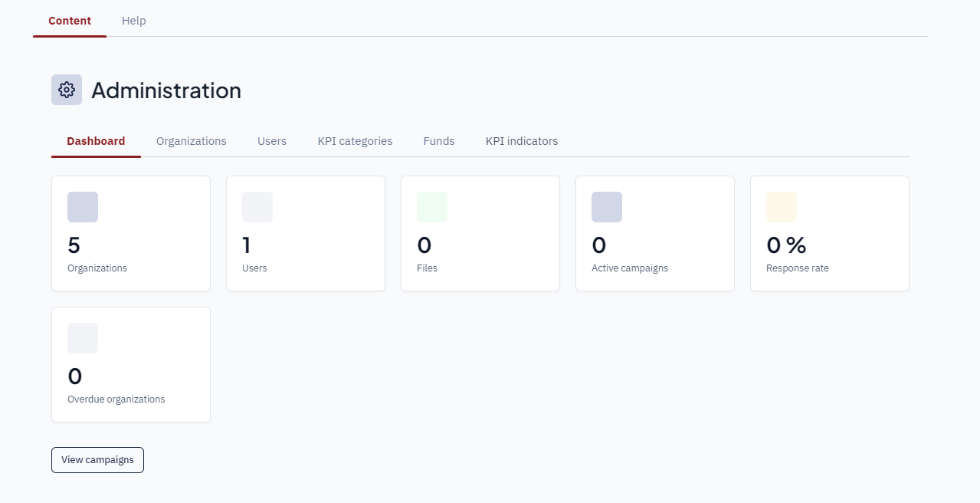Image resolution: width=980 pixels, height=503 pixels.
Task: Go to the Users tab
Action: tap(272, 141)
